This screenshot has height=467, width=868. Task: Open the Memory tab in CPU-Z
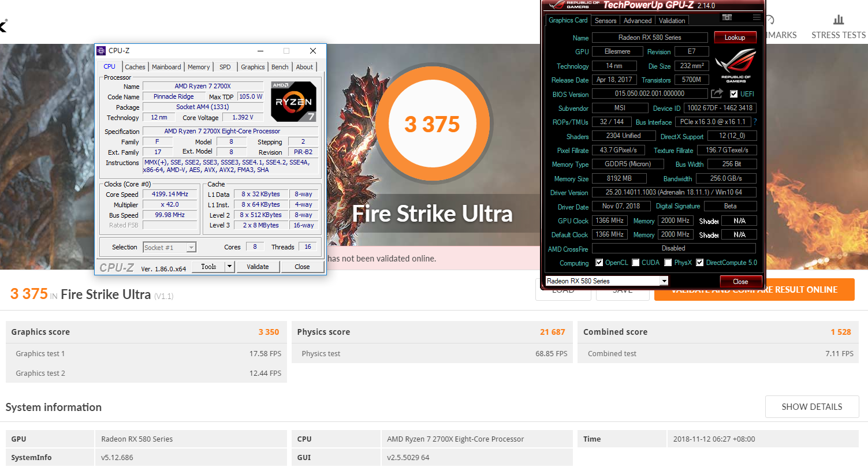tap(199, 67)
